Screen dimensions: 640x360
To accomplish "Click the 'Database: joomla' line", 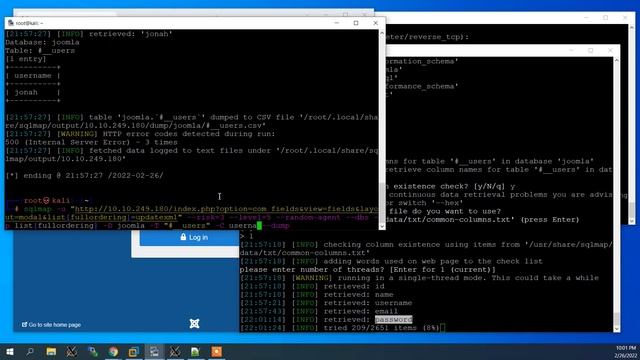I will point(42,42).
